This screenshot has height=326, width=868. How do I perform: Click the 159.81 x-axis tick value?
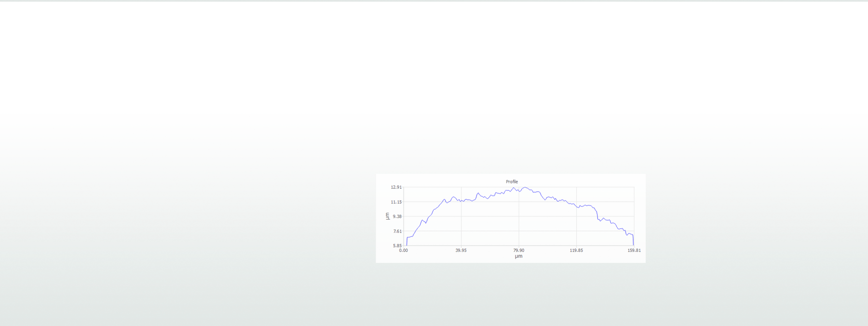coord(634,250)
